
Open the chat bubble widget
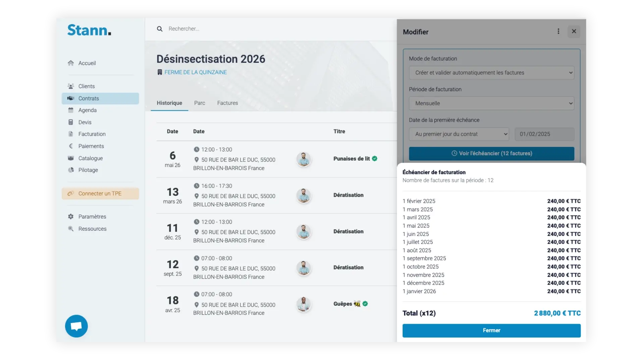click(x=76, y=326)
